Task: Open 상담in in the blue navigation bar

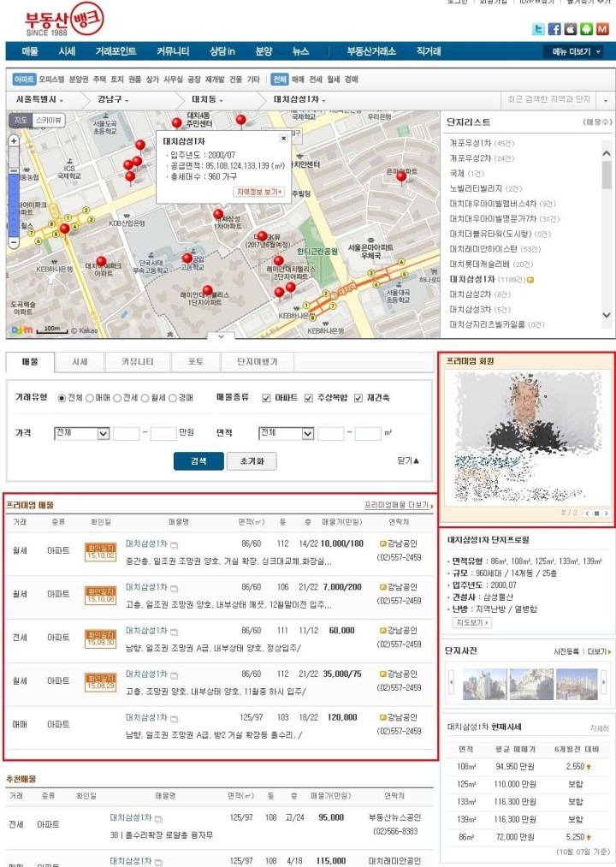Action: [222, 51]
